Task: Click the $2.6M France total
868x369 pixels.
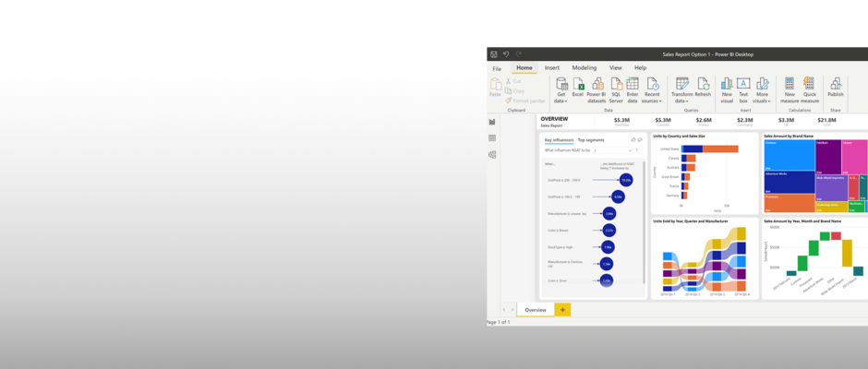Action: point(704,122)
